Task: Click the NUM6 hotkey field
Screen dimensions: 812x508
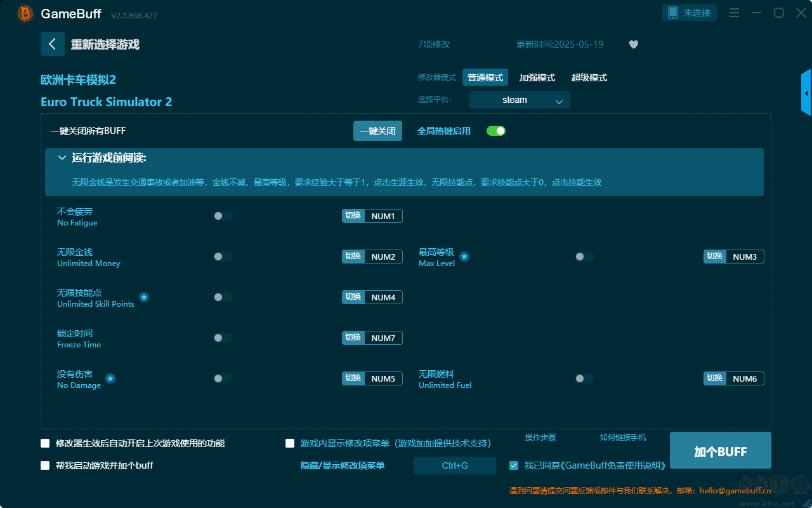Action: 745,378
